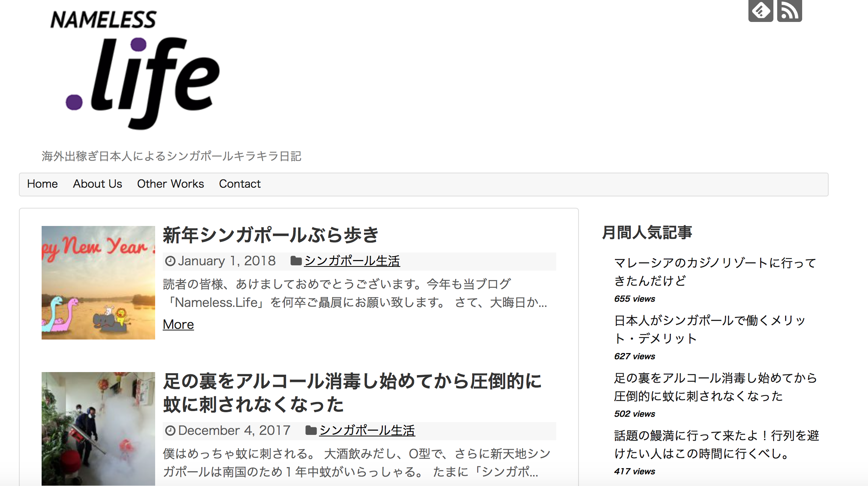Open シンガポール生活 category on the January post
868x486 pixels.
pyautogui.click(x=352, y=261)
